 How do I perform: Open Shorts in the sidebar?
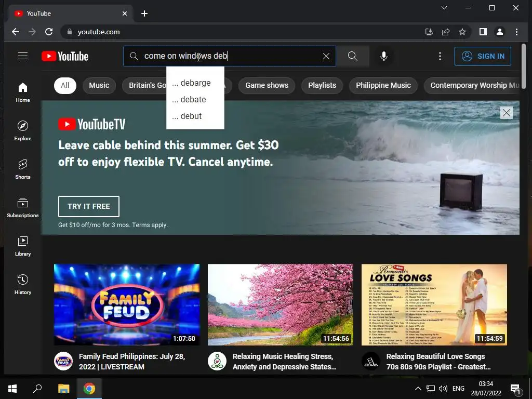click(x=23, y=169)
